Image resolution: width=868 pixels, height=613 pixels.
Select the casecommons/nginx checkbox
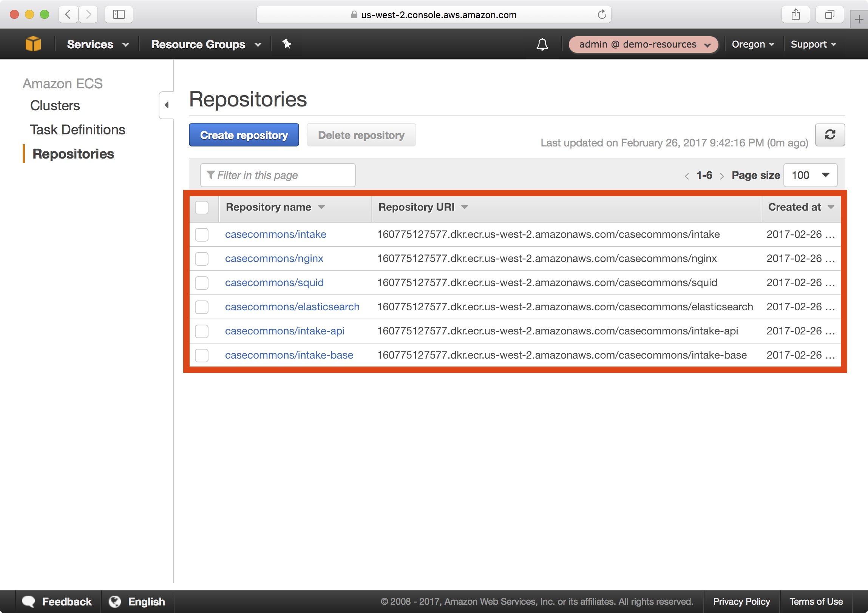click(x=201, y=259)
